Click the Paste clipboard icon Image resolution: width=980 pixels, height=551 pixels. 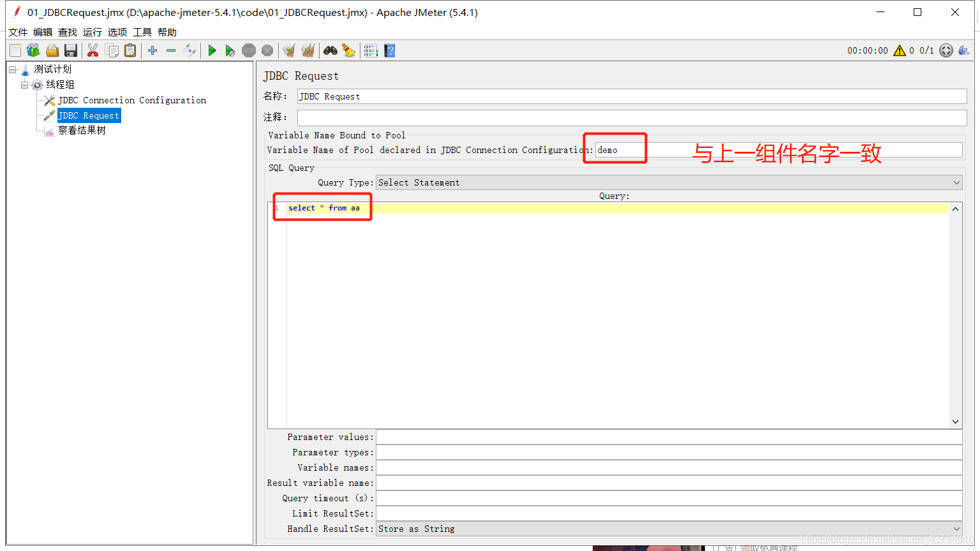pos(130,50)
